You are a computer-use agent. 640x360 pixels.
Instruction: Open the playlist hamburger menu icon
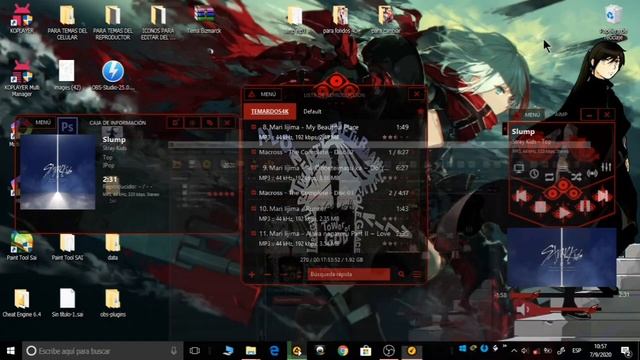(416, 275)
